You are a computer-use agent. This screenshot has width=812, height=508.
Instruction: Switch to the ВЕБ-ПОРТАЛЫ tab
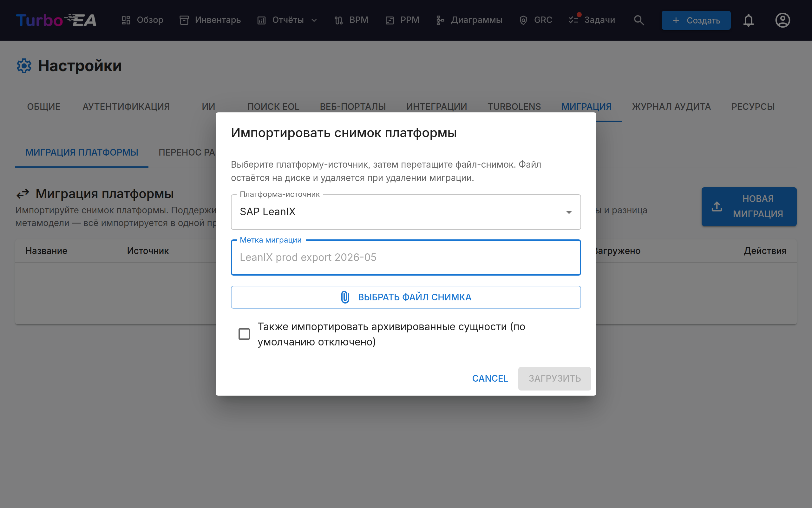pyautogui.click(x=353, y=106)
